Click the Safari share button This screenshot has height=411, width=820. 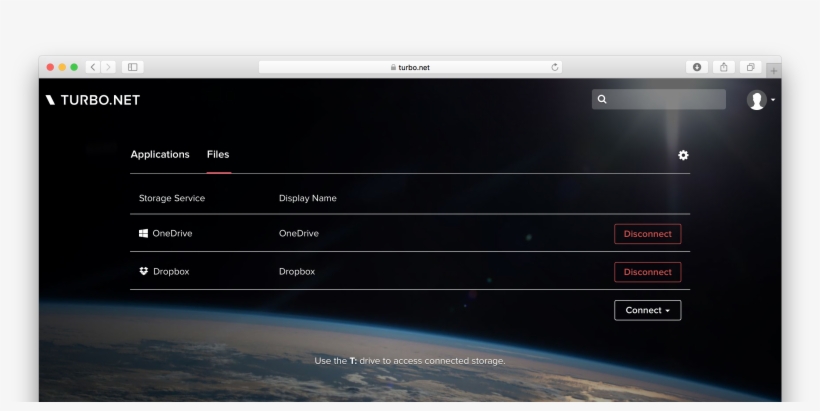pos(724,67)
